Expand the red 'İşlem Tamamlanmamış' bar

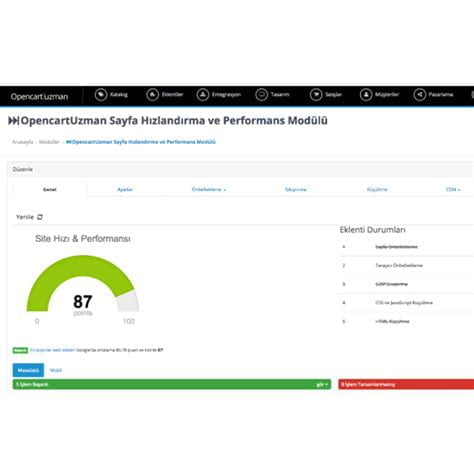point(406,384)
